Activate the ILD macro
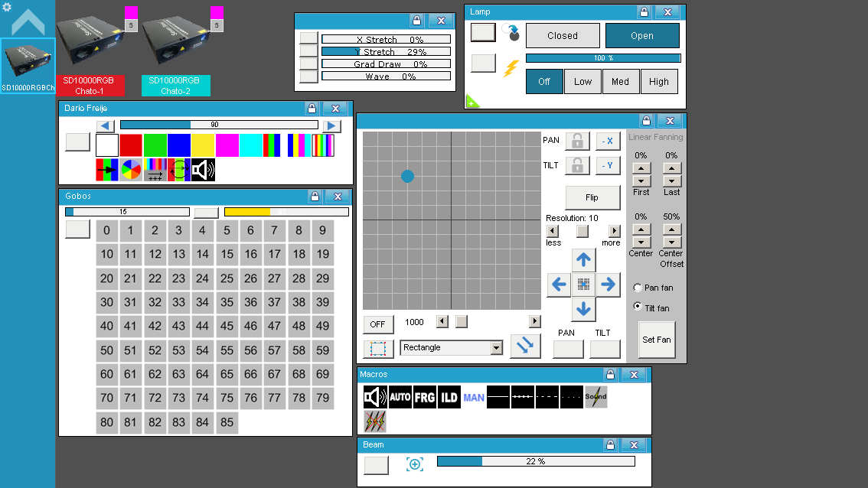This screenshot has width=868, height=488. pos(449,397)
